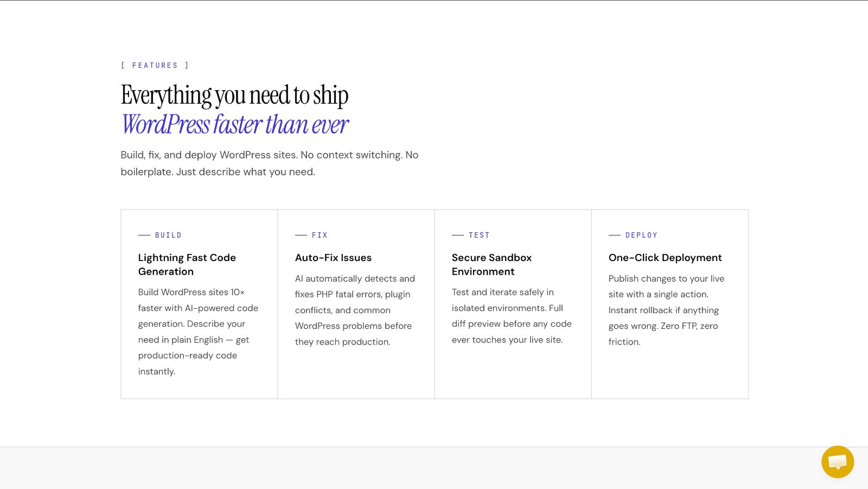Select the 'One-Click Deployment' title

(x=665, y=258)
